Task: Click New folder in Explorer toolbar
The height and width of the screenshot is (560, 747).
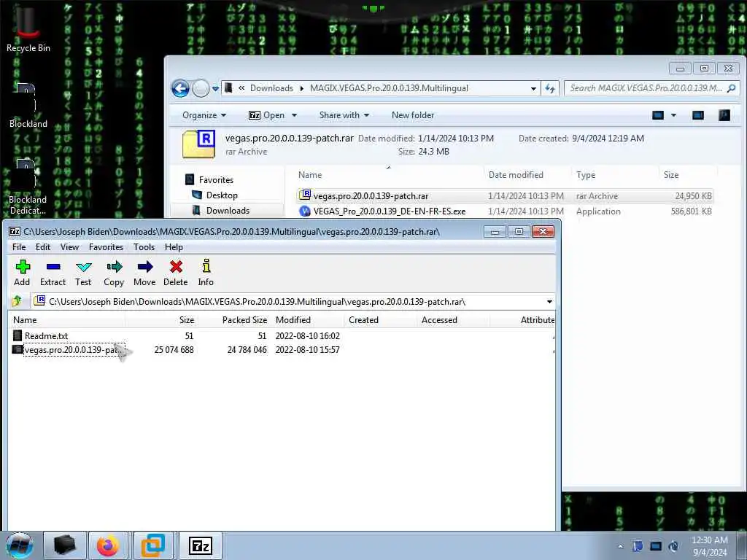Action: point(413,115)
